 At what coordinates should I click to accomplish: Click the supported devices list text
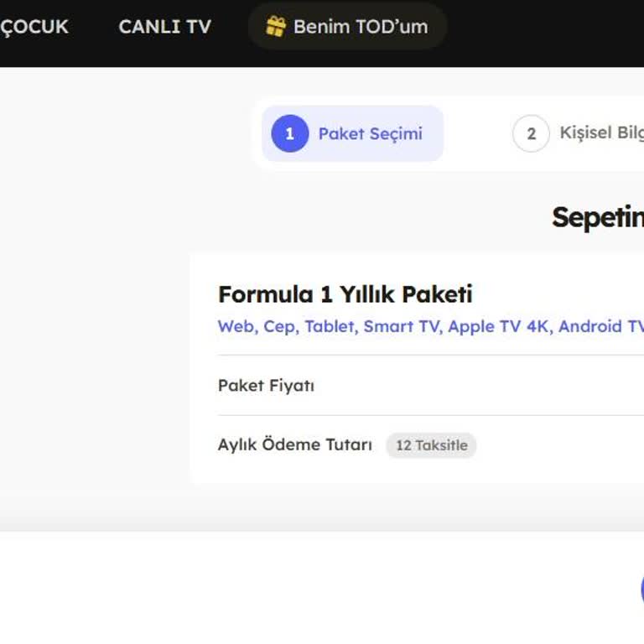(x=431, y=326)
